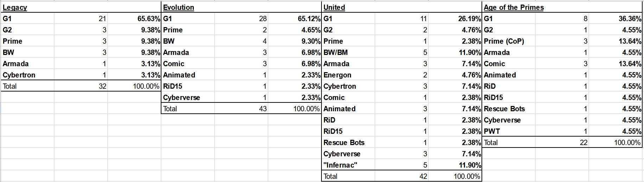
Task: Select the "Infernac" label cell
Action: click(340, 165)
